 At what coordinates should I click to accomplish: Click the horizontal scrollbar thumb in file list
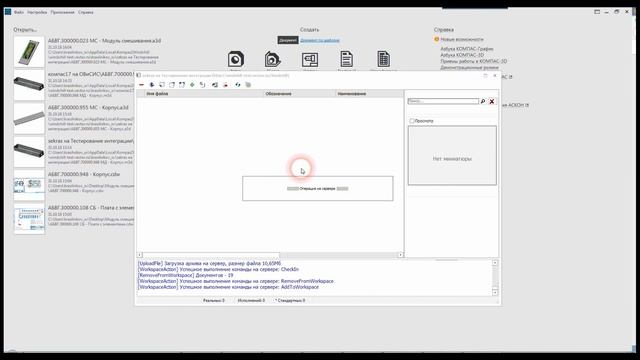pyautogui.click(x=211, y=255)
